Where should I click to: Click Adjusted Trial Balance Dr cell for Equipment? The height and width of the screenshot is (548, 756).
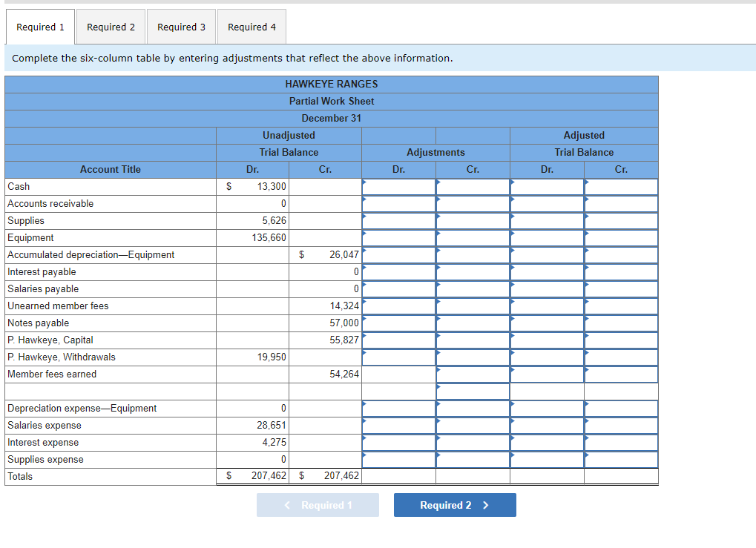point(547,238)
